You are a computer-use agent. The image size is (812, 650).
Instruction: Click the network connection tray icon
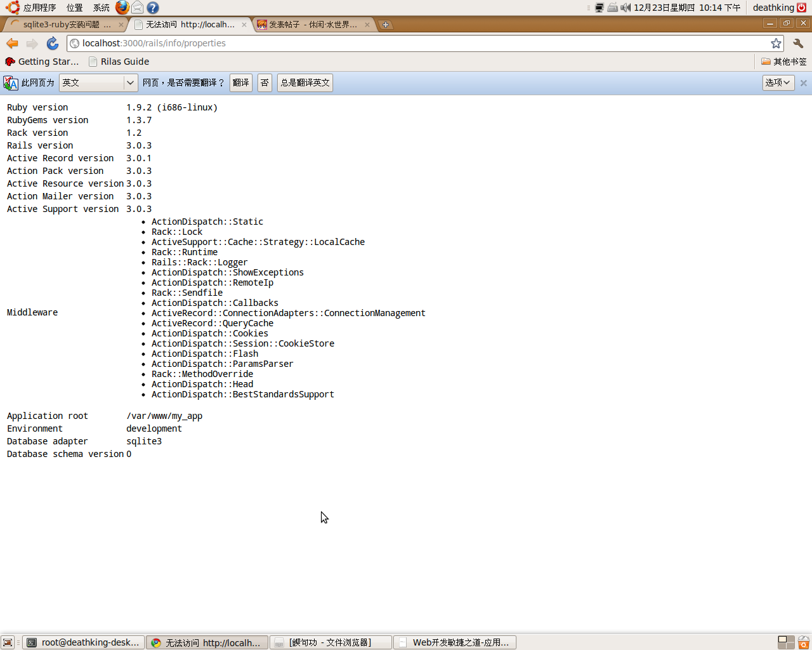[599, 8]
